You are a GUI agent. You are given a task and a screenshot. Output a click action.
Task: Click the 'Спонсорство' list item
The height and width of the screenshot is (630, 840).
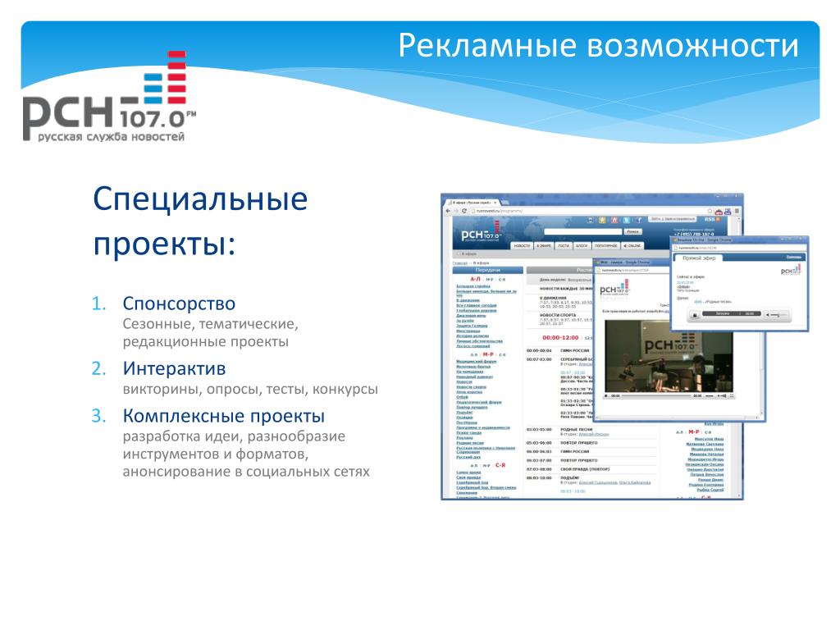179,304
